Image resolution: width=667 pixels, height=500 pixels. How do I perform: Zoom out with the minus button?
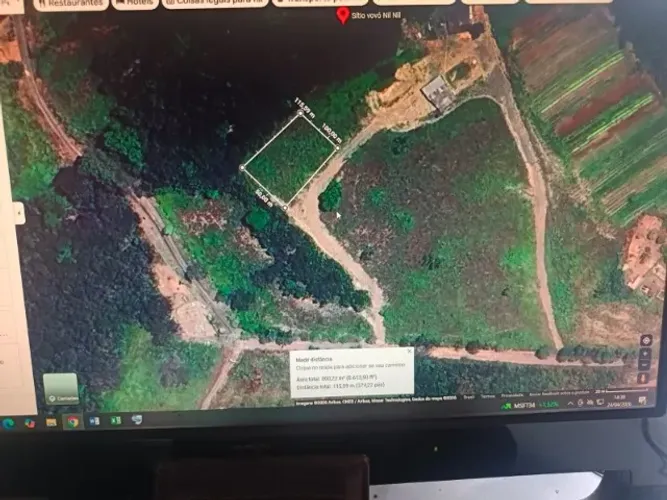point(645,365)
